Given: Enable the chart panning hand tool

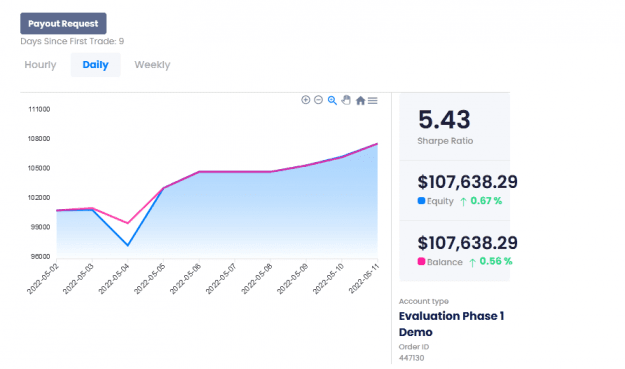Looking at the screenshot, I should pyautogui.click(x=346, y=100).
